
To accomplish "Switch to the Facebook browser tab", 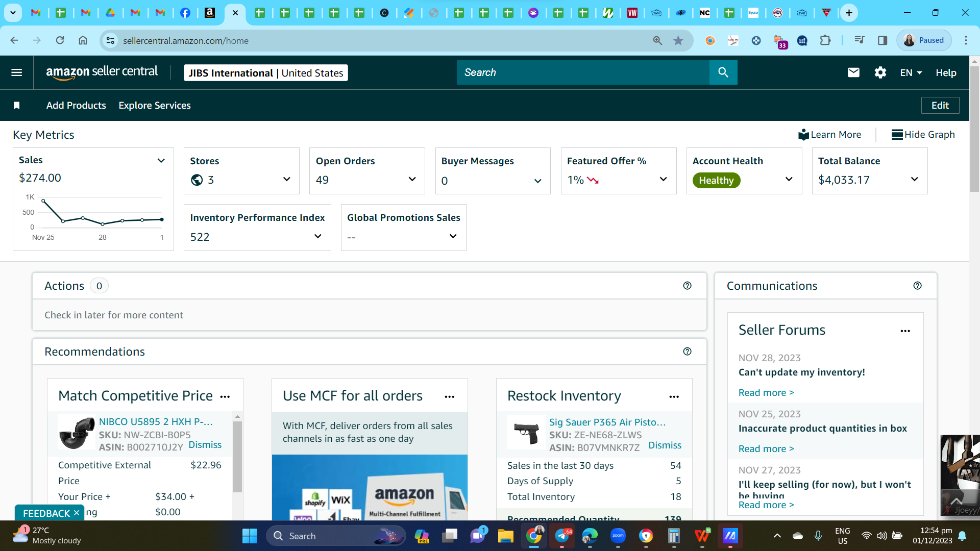I will [185, 13].
